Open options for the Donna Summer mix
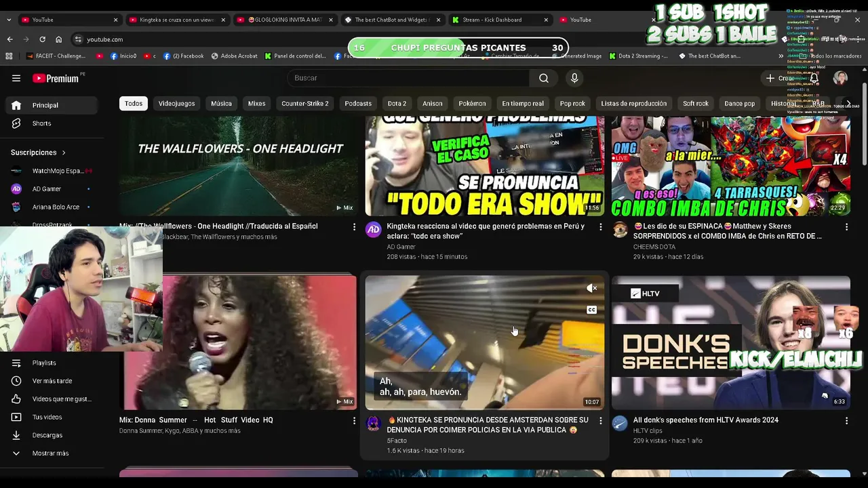The height and width of the screenshot is (488, 868). pyautogui.click(x=354, y=421)
